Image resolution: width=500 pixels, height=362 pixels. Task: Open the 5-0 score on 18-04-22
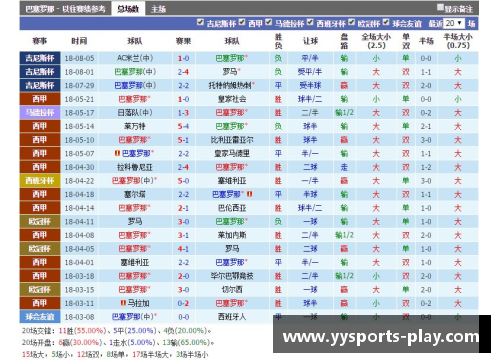183,181
